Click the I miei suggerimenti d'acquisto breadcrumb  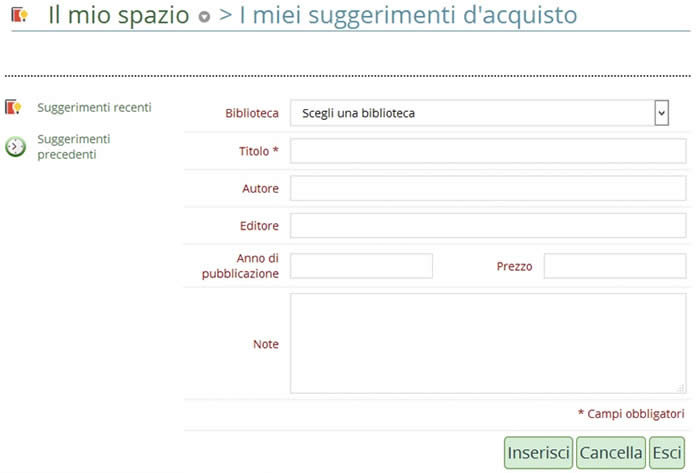click(397, 16)
